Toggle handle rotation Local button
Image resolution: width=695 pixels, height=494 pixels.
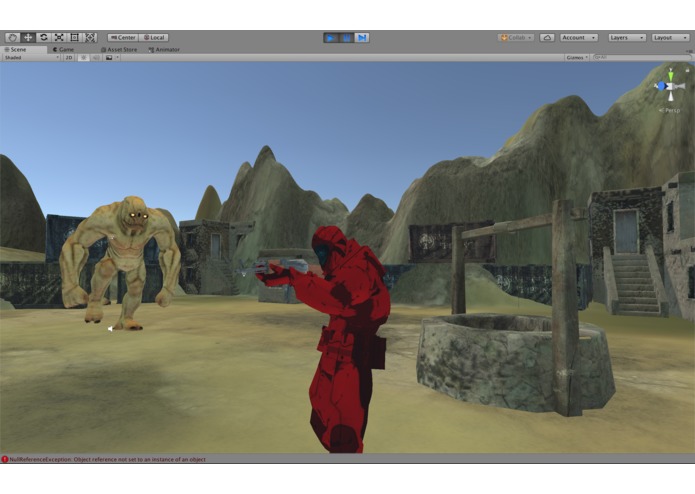click(153, 38)
